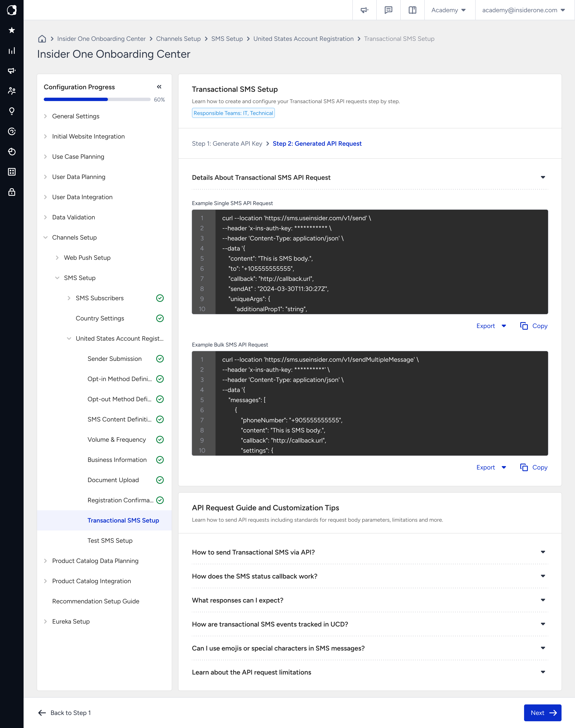Open the megaphone campaigns icon in left sidebar
This screenshot has height=728, width=575.
[x=12, y=71]
